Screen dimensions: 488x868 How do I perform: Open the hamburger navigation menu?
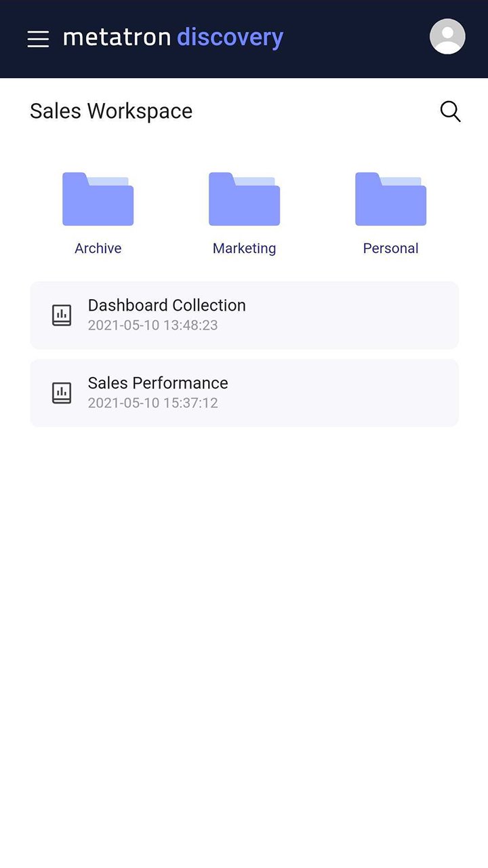[x=38, y=39]
